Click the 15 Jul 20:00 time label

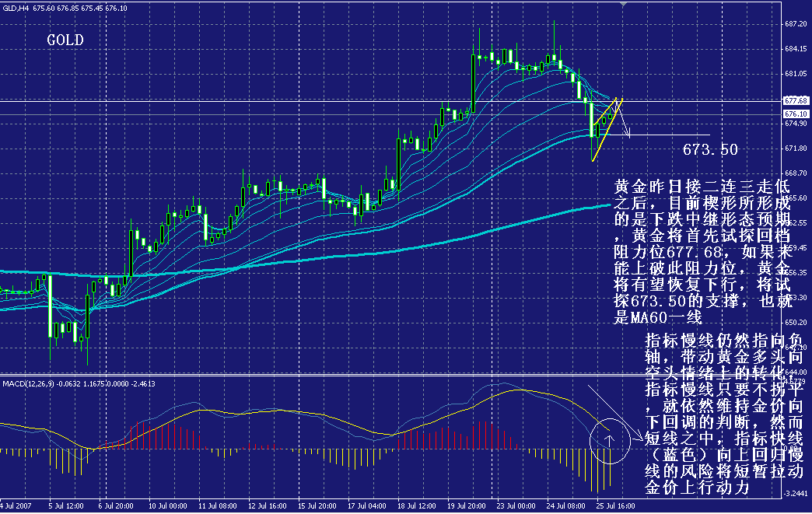(317, 505)
